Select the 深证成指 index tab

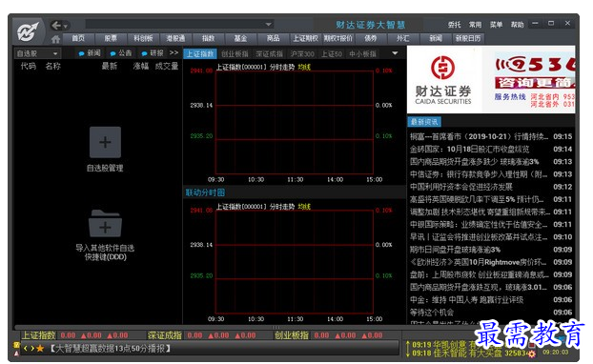269,54
